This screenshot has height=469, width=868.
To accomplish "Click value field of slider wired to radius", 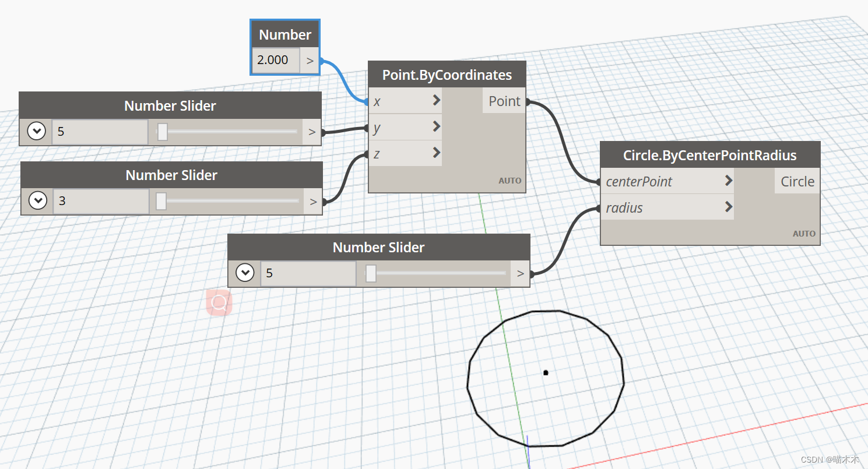I will point(308,273).
